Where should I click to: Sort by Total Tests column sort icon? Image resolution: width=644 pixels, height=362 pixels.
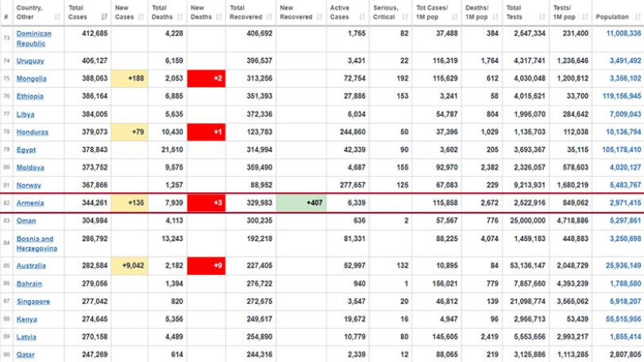542,17
